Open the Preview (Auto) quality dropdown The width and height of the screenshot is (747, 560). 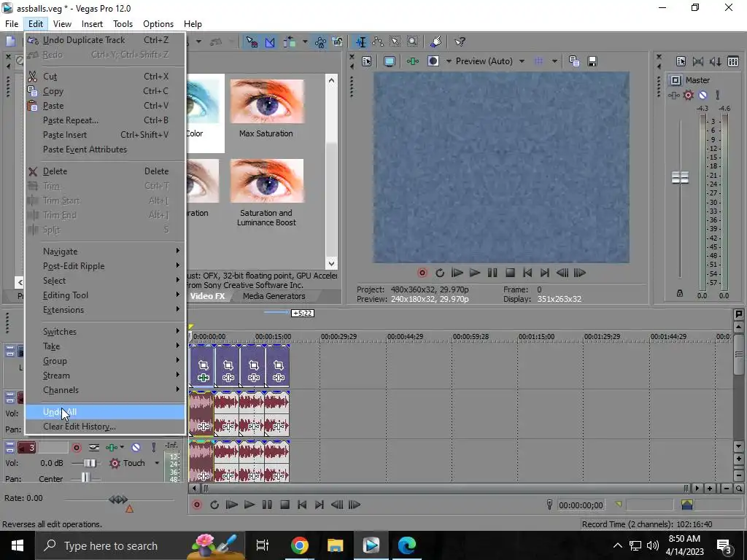(490, 61)
